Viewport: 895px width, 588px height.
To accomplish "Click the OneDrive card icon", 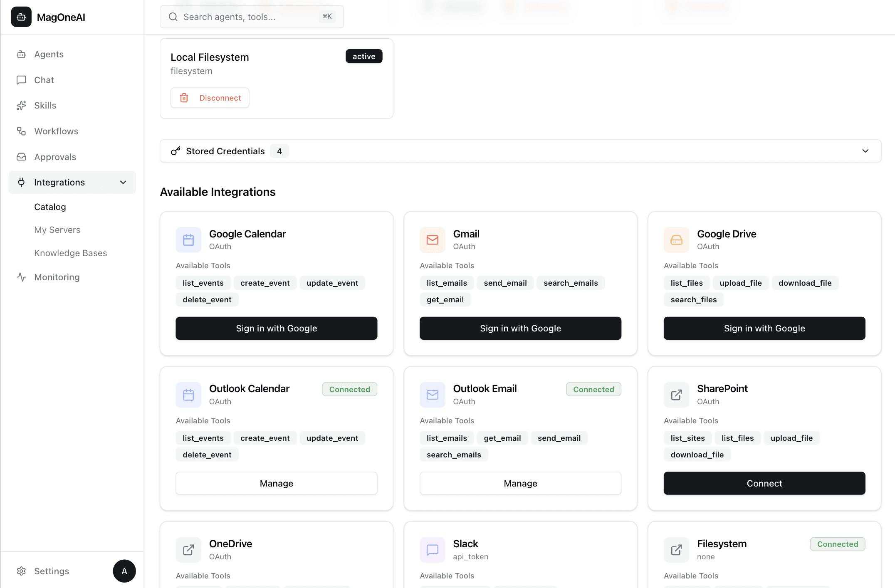I will [188, 550].
